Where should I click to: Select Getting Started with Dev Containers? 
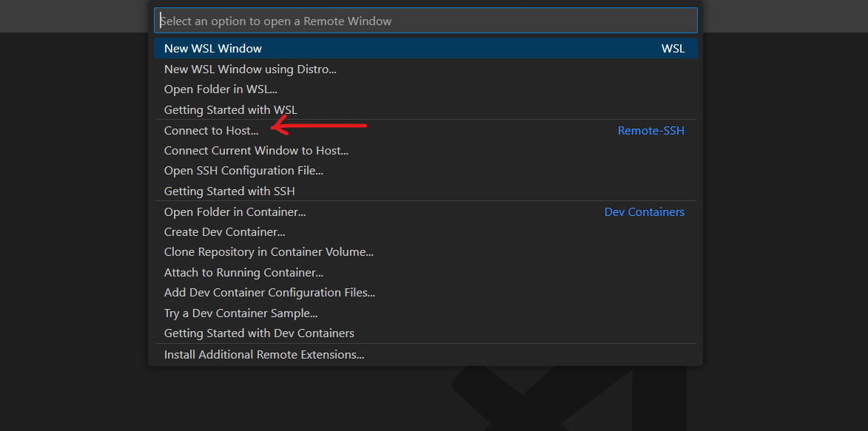click(x=259, y=333)
